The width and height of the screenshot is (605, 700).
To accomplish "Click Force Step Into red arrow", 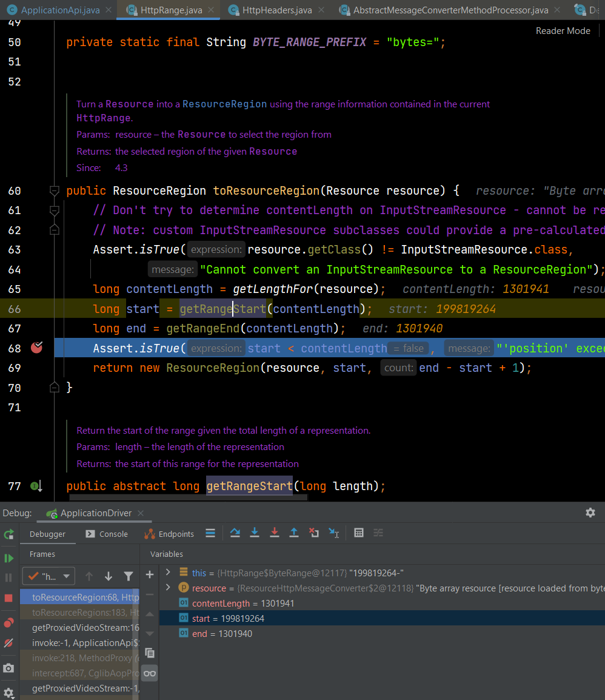I will pyautogui.click(x=275, y=533).
